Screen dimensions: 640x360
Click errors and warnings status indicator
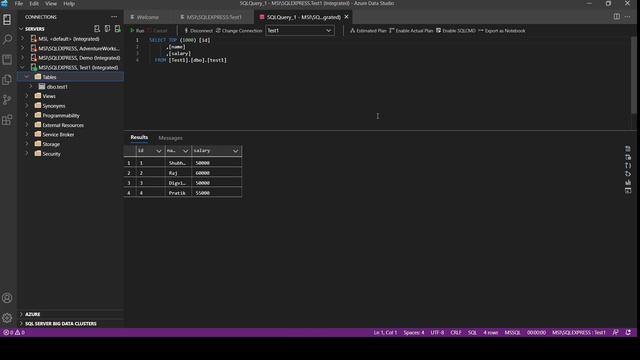tap(14, 333)
